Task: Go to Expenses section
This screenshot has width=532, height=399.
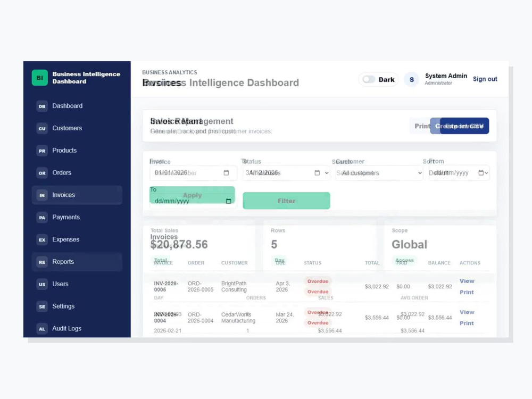Action: click(77, 239)
